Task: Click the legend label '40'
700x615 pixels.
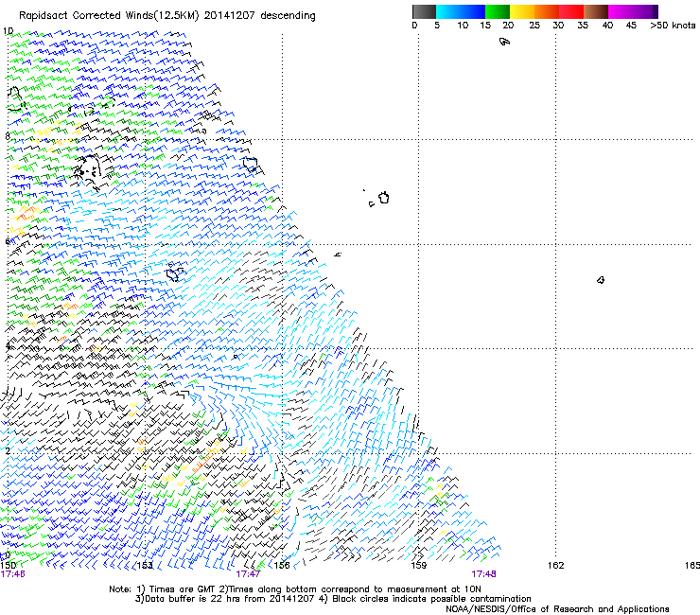Action: 607,26
